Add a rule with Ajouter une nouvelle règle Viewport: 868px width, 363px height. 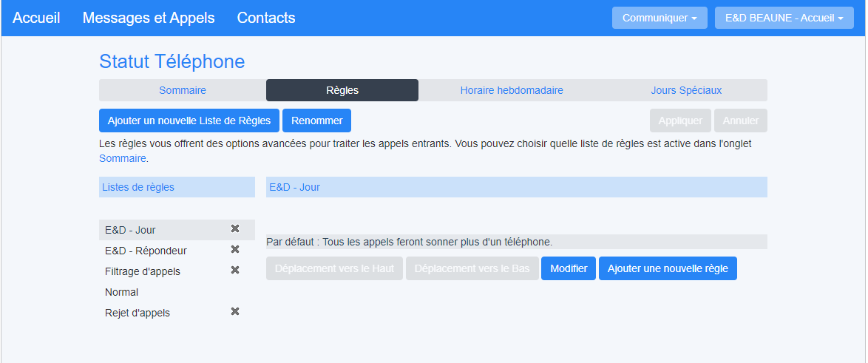point(668,268)
